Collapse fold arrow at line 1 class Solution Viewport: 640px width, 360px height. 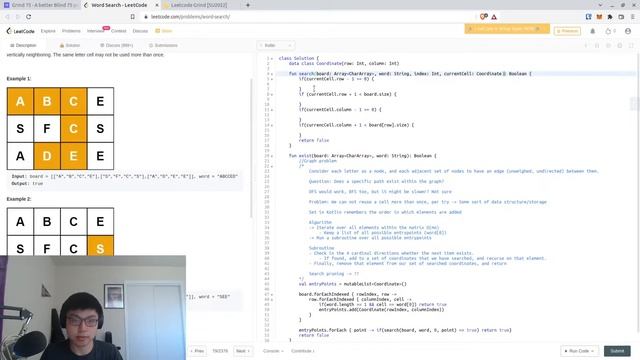pyautogui.click(x=272, y=58)
